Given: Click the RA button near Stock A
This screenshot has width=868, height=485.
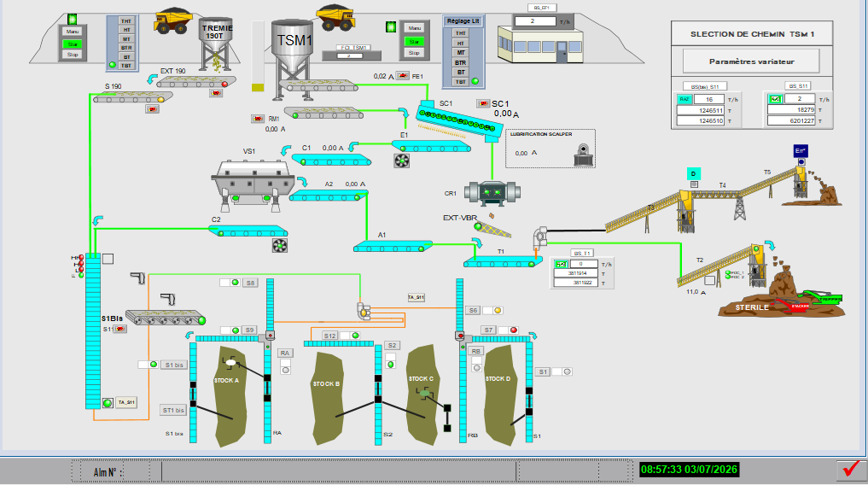Looking at the screenshot, I should (x=284, y=354).
